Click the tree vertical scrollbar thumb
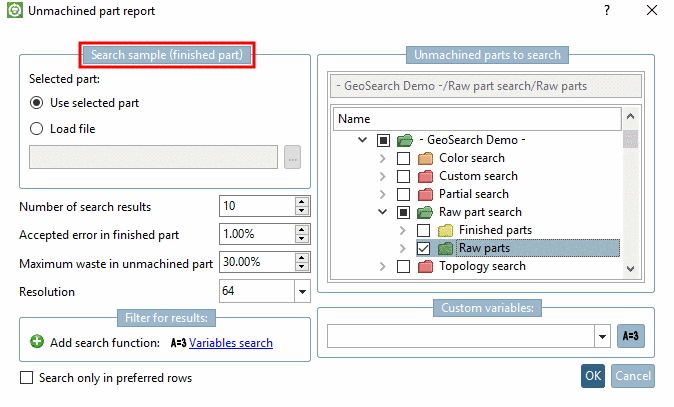Image resolution: width=674 pixels, height=407 pixels. 631,139
